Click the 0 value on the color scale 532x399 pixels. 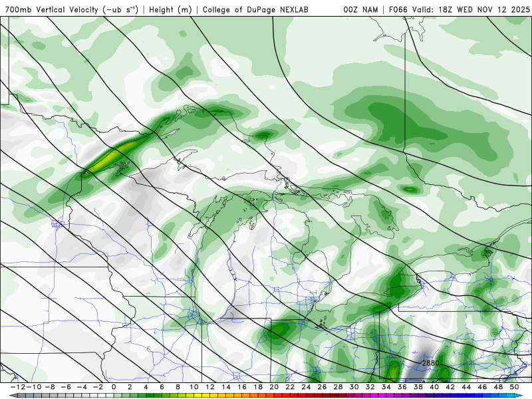(114, 387)
